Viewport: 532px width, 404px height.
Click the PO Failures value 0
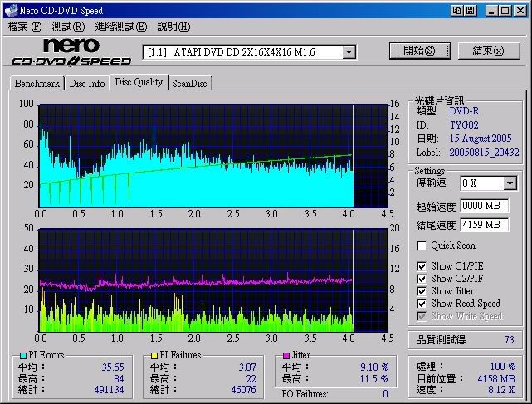coord(385,394)
